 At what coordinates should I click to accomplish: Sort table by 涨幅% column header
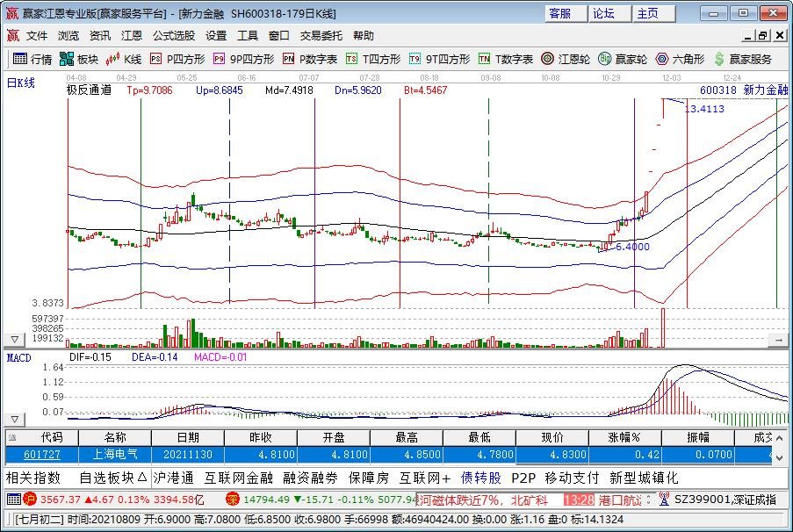click(x=625, y=437)
